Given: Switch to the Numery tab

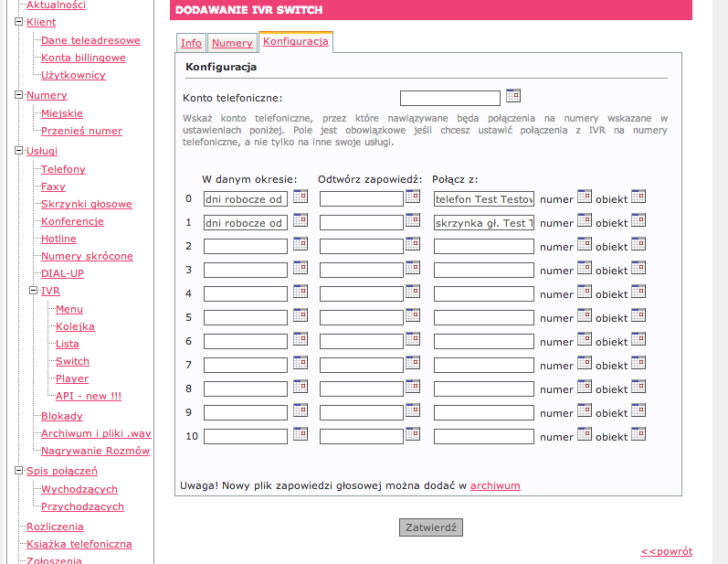Looking at the screenshot, I should [232, 43].
